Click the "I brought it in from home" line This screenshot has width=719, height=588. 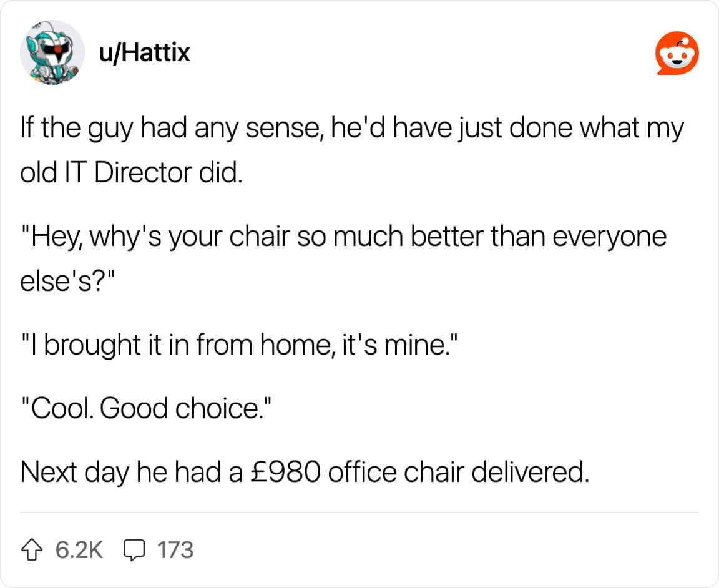pyautogui.click(x=239, y=345)
